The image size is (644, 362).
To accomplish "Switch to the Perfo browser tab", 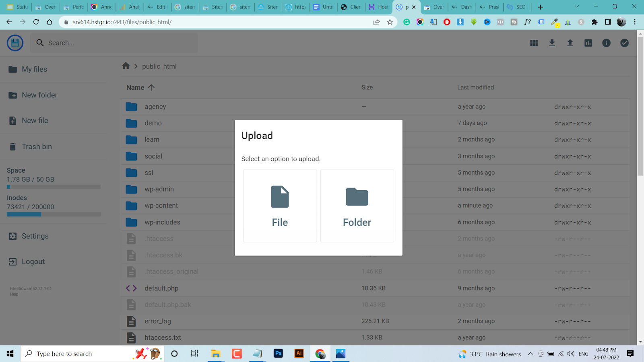I will (x=74, y=7).
